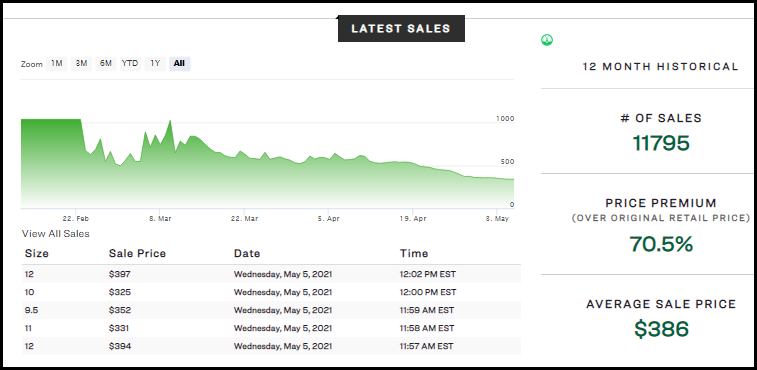The width and height of the screenshot is (757, 370).
Task: Click the 11:58 AM EST time cell
Action: pyautogui.click(x=427, y=328)
